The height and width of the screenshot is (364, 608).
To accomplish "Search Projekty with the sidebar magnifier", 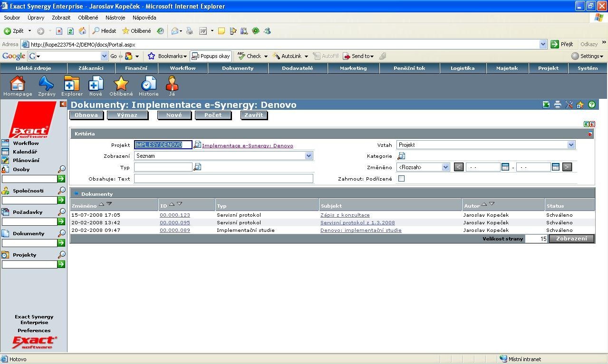I will (62, 255).
